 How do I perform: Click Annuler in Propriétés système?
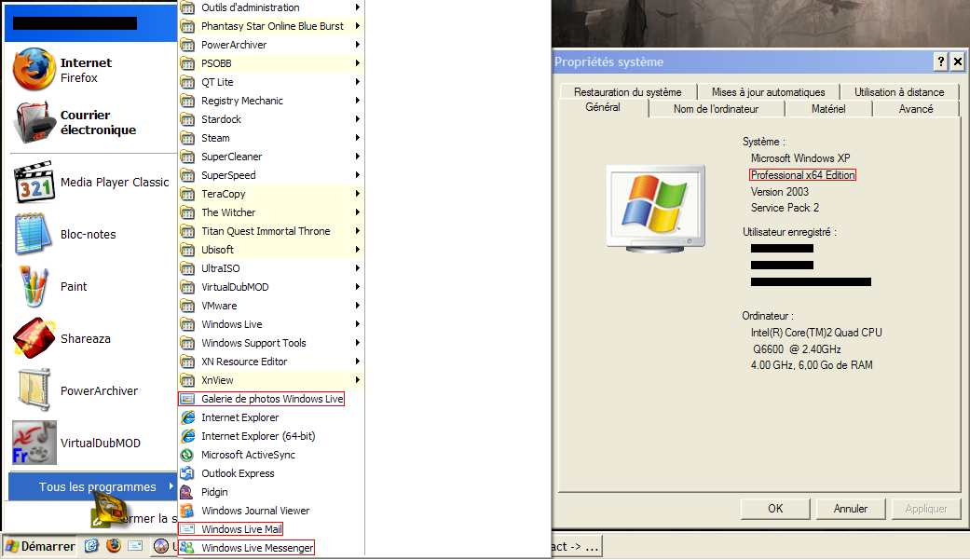tap(851, 509)
